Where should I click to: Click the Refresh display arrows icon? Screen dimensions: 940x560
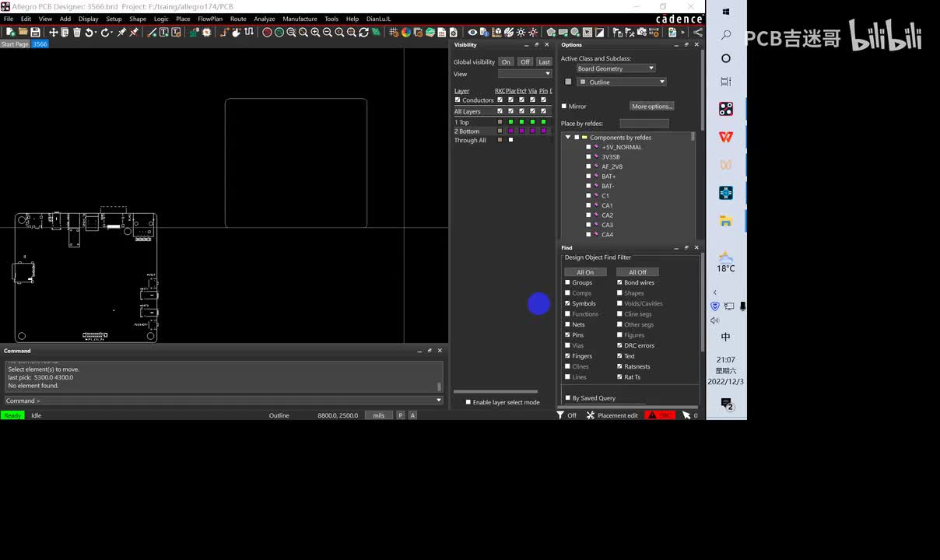tap(364, 32)
